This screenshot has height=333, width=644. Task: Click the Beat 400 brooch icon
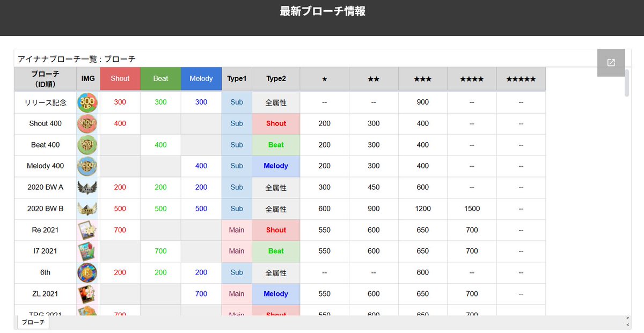coord(87,145)
